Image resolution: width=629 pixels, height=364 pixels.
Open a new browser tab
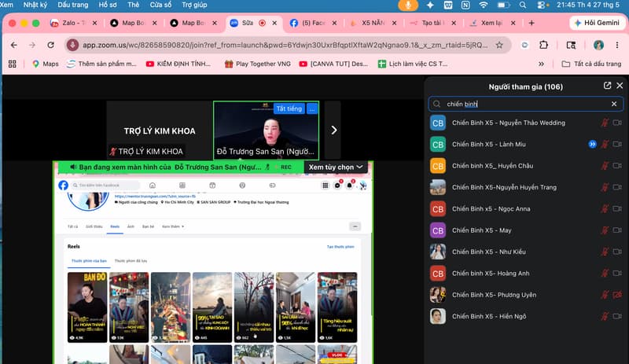coord(532,23)
